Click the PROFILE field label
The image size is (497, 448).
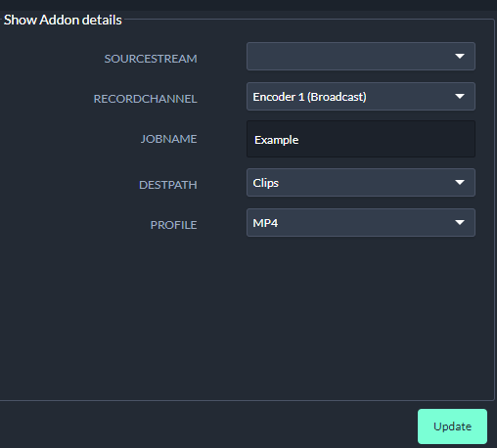(x=173, y=225)
